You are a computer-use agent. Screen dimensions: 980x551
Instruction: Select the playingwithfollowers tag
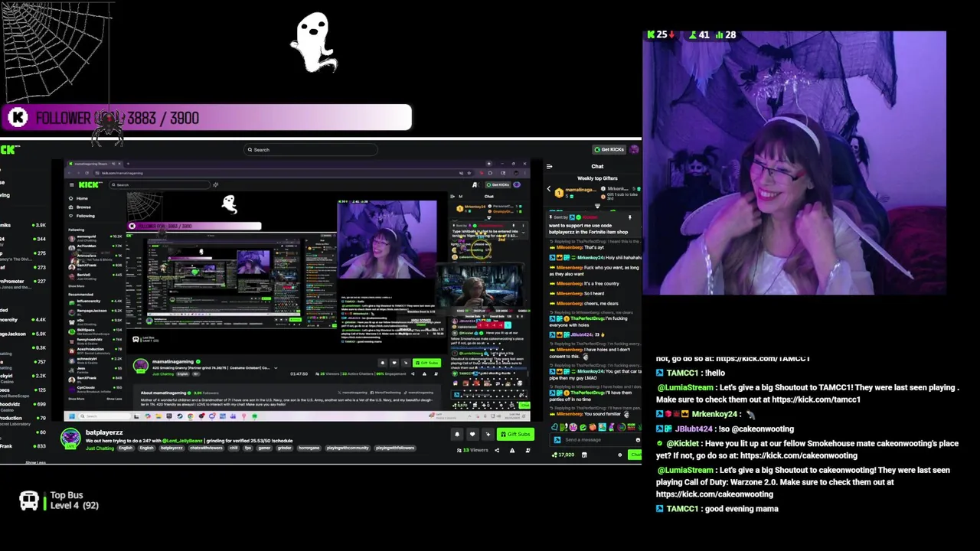click(x=395, y=448)
